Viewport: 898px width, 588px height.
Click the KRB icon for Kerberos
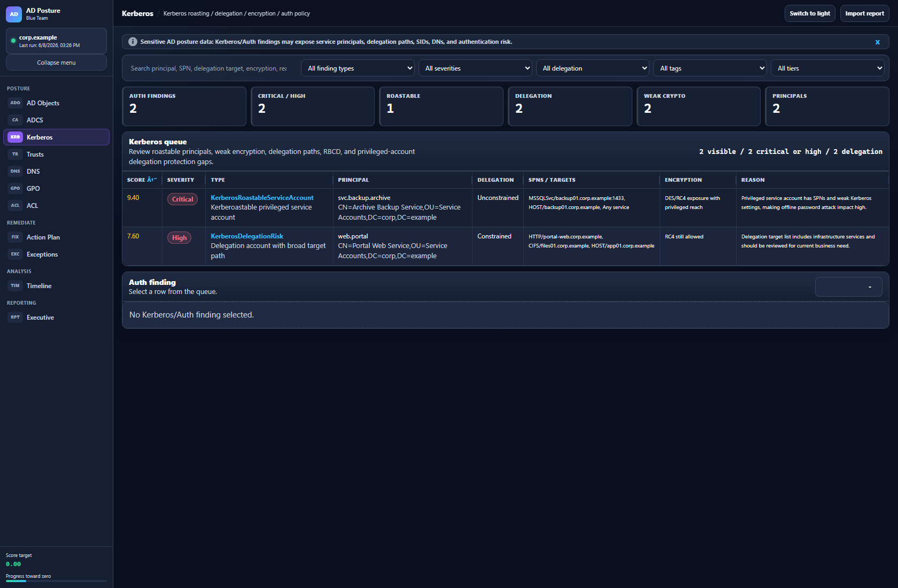click(x=15, y=137)
